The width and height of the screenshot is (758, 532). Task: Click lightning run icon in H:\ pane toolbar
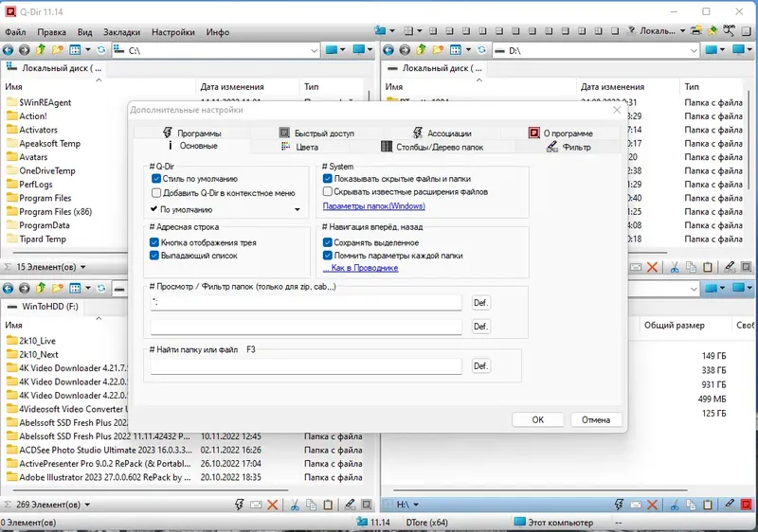pos(619,505)
